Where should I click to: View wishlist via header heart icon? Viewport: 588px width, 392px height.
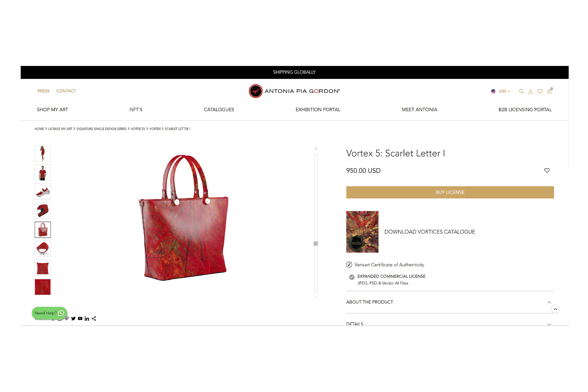click(x=540, y=91)
